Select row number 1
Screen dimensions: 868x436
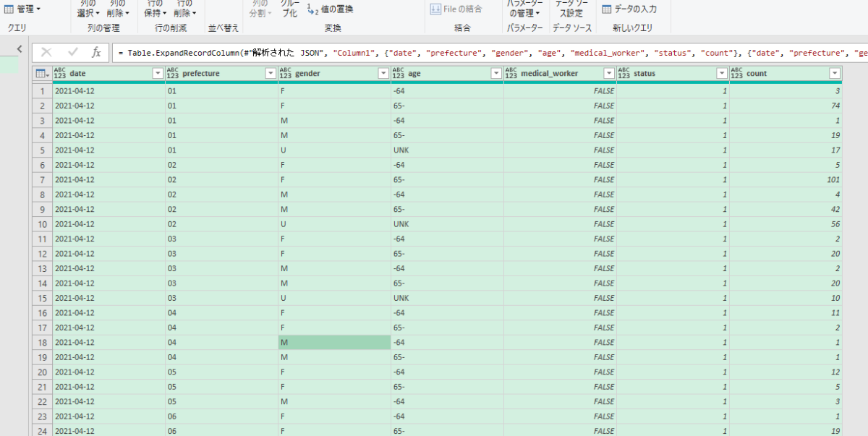[x=42, y=91]
